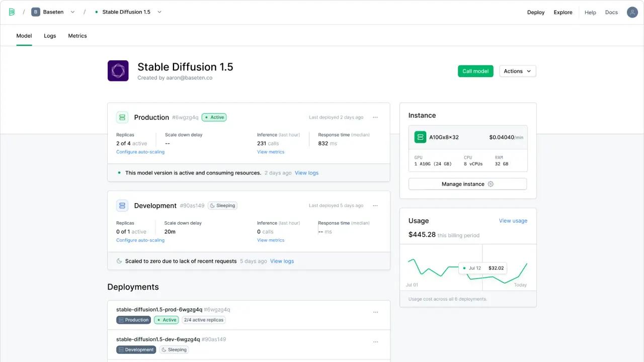
Task: Switch to the Metrics tab
Action: [77, 36]
